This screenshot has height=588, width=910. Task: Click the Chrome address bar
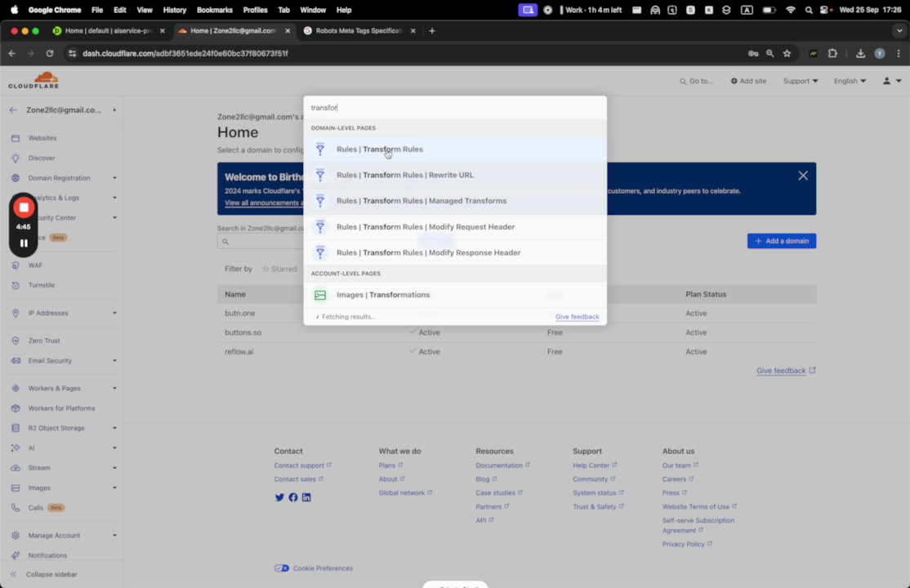406,53
